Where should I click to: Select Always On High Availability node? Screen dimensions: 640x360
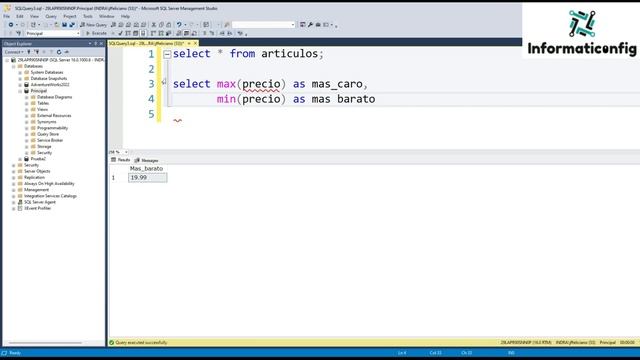pos(49,184)
